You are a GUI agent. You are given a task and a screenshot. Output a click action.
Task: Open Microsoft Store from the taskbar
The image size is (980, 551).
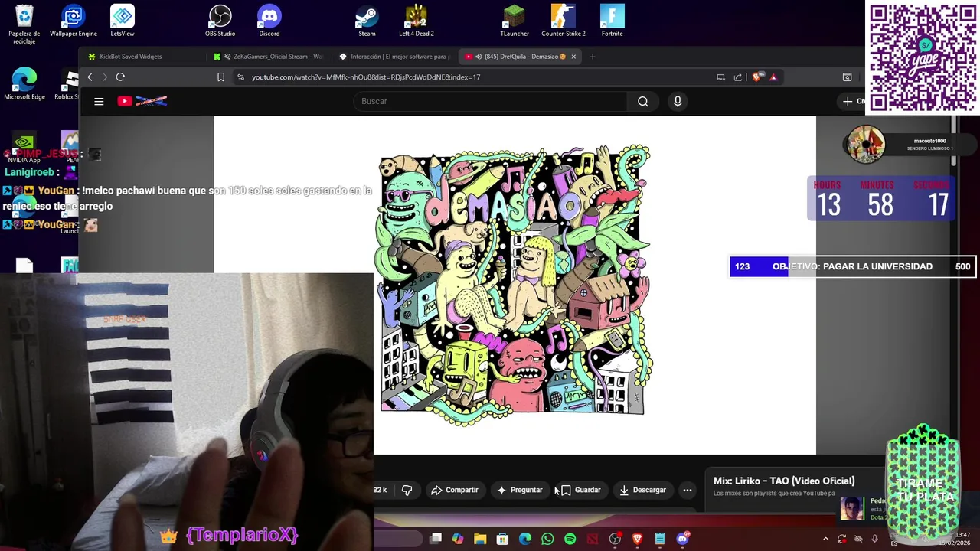502,539
